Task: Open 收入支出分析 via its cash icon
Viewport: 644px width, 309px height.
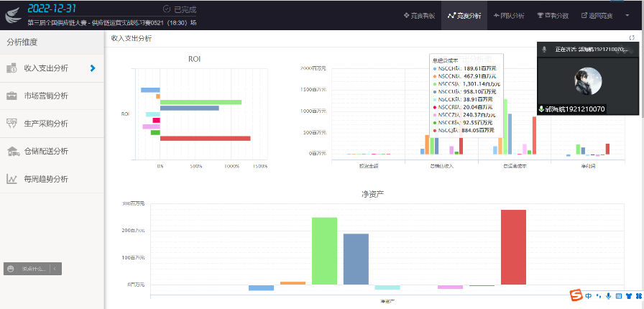Action: point(12,68)
